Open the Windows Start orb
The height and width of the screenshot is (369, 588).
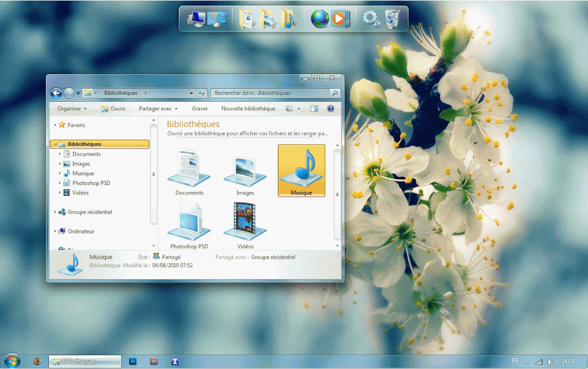(x=11, y=361)
